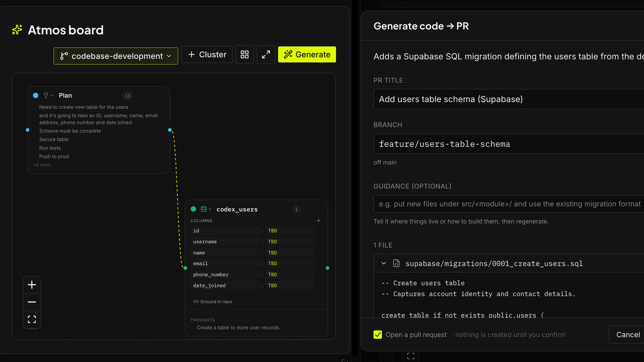
Task: Edit the branch name field
Action: coord(509,144)
